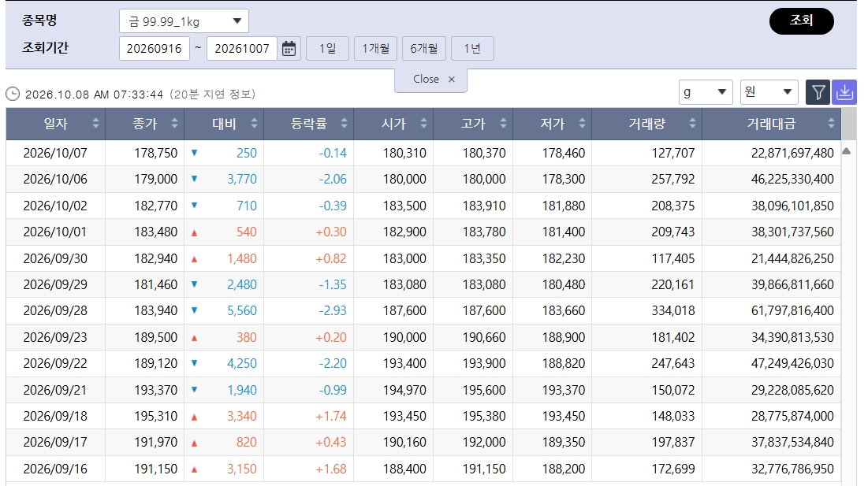Click date cell 2026/09/29
This screenshot has height=486, width=868.
tap(55, 284)
